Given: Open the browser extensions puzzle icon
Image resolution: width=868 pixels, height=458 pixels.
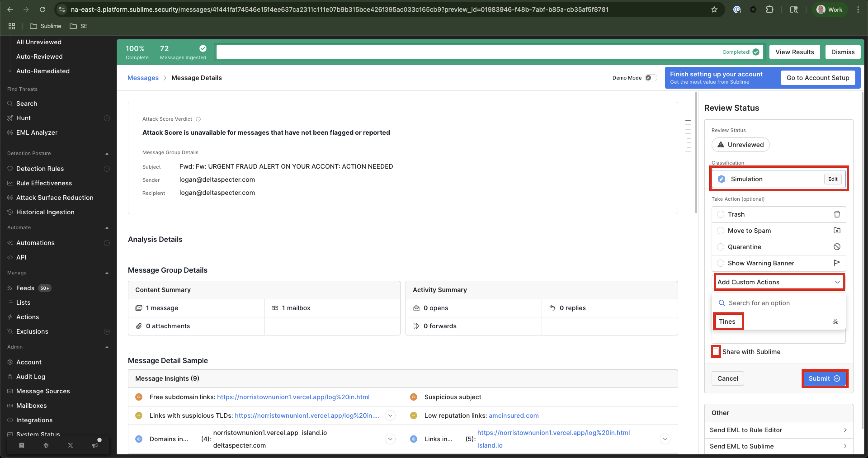Looking at the screenshot, I should (769, 9).
